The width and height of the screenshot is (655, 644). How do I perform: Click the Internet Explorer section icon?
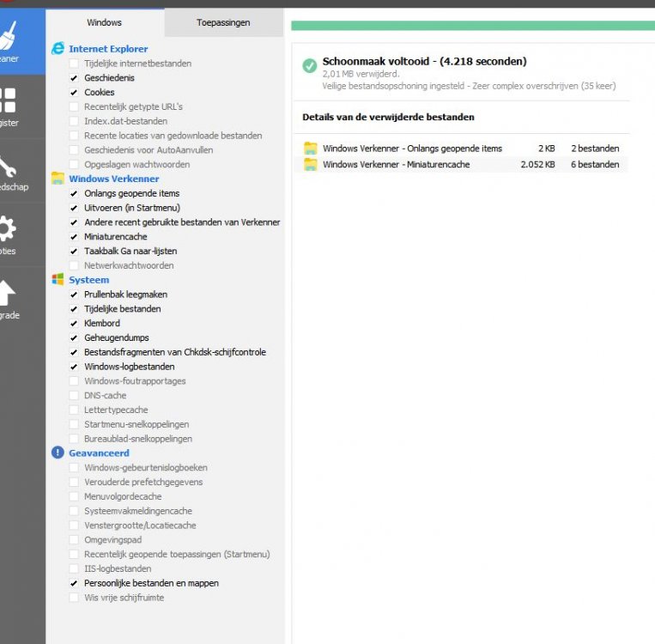click(58, 48)
